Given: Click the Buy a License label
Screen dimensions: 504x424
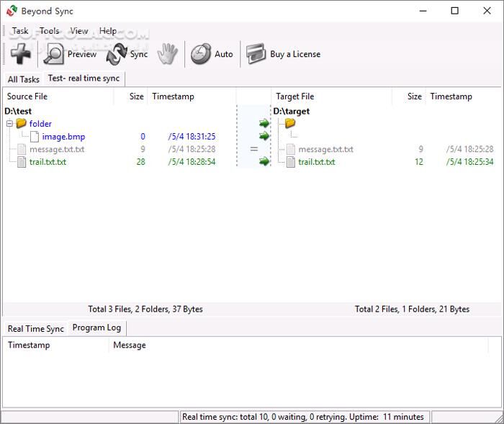Looking at the screenshot, I should (x=295, y=54).
